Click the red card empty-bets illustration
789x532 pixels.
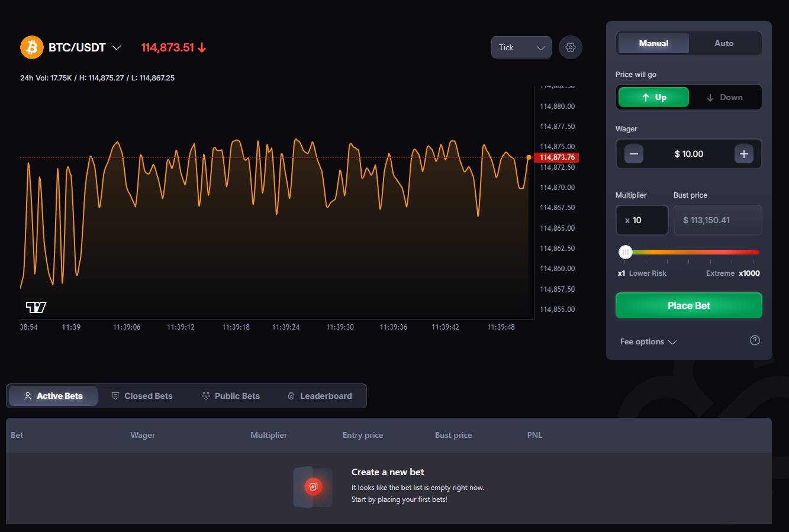coord(313,486)
